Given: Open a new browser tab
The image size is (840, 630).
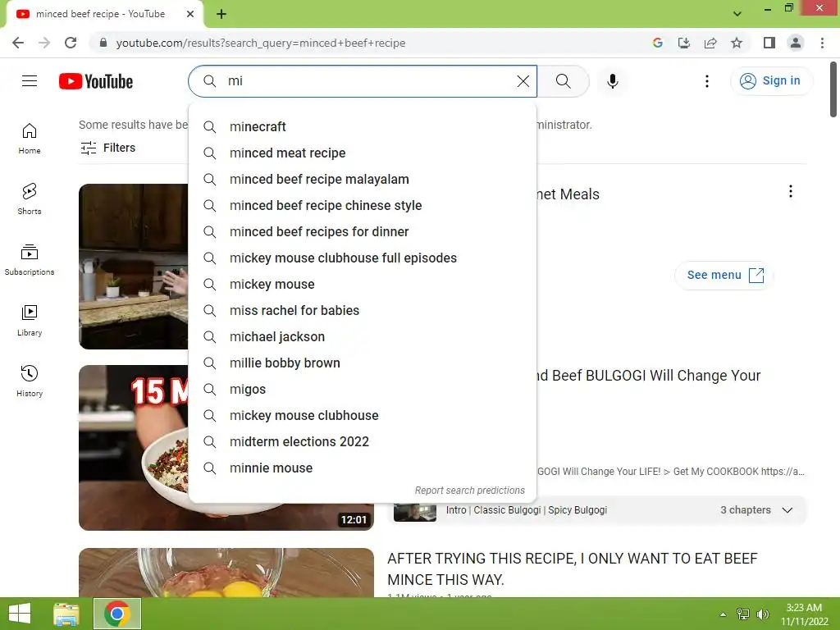Looking at the screenshot, I should (221, 14).
